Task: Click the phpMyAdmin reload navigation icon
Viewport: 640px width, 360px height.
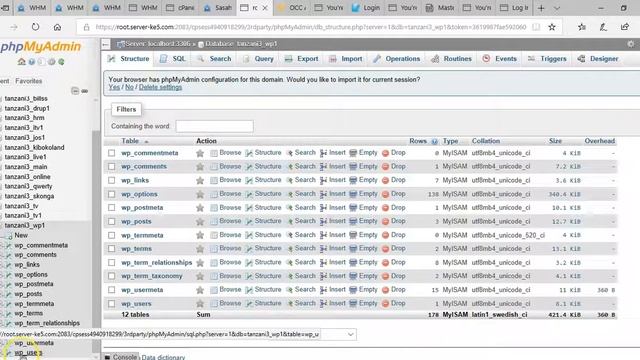Action: [x=61, y=62]
